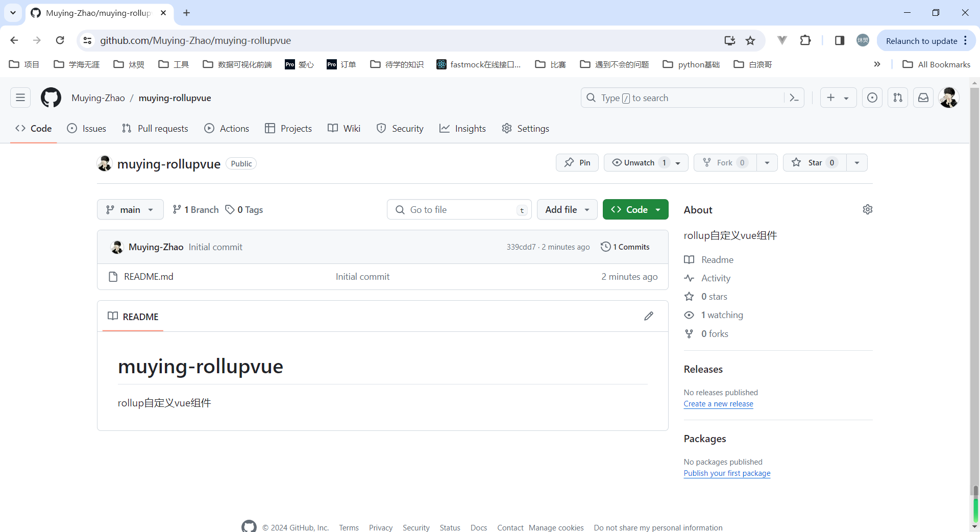Open the Wiki tab
Image resolution: width=980 pixels, height=532 pixels.
[344, 129]
